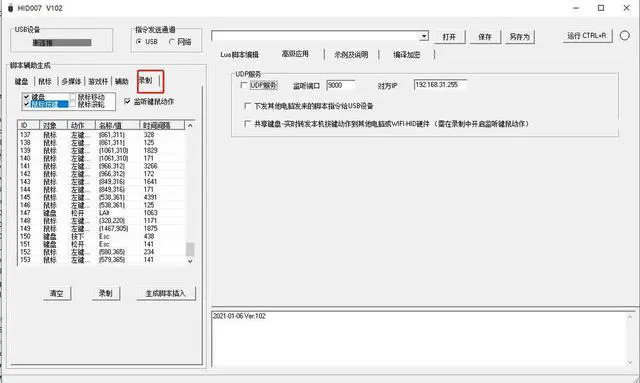Switch to the 录制 tab
The image size is (640, 383).
click(146, 80)
